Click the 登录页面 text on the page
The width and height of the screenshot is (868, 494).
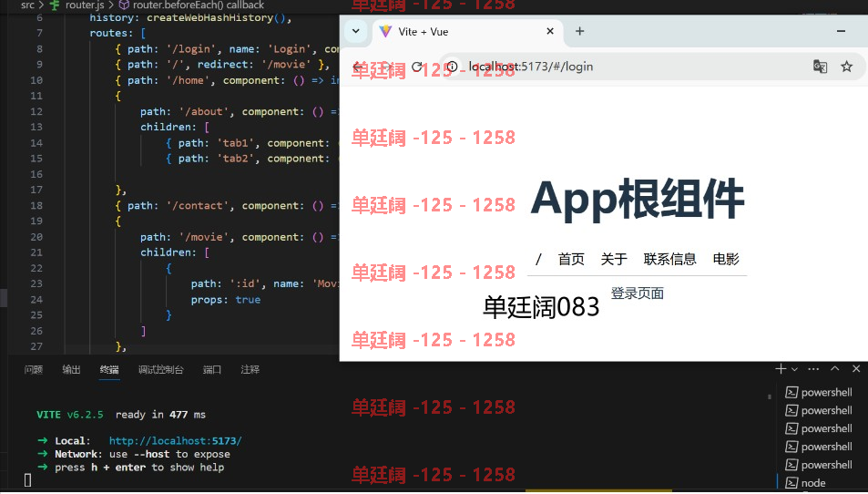click(638, 293)
